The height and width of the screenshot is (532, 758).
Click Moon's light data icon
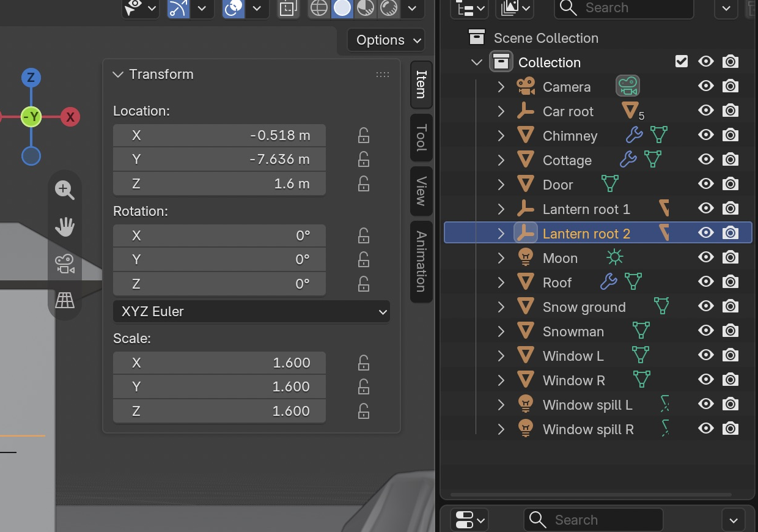point(614,257)
